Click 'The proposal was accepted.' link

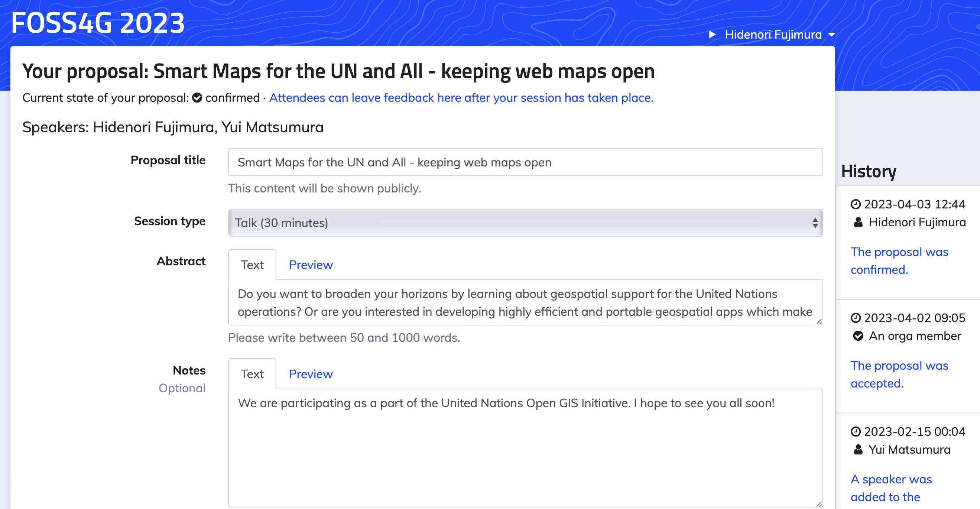[899, 374]
